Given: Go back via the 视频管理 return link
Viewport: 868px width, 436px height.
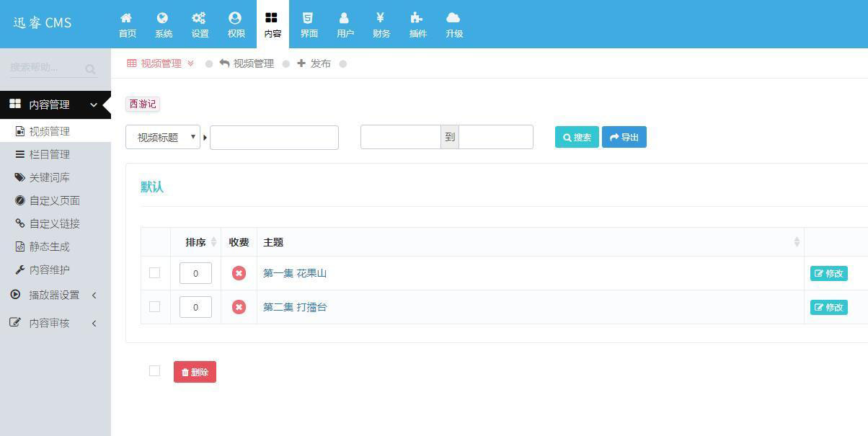Looking at the screenshot, I should pos(247,63).
